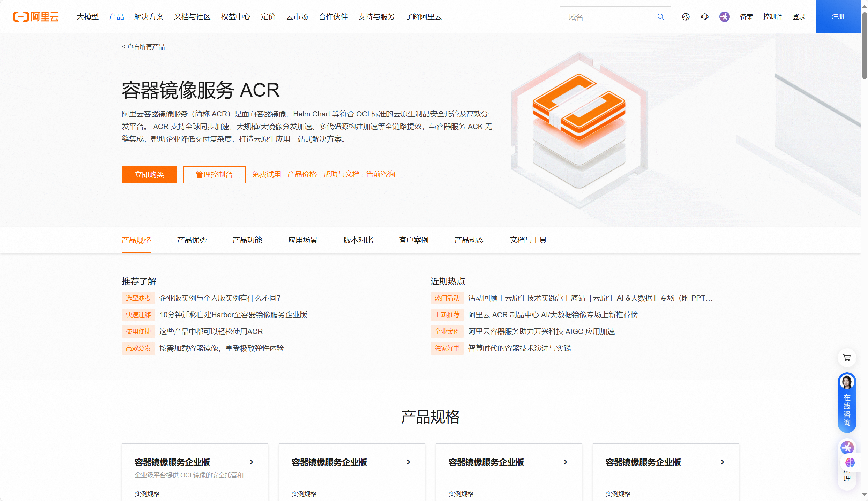The image size is (868, 501).
Task: Click 备案 in the header
Action: [x=747, y=17]
